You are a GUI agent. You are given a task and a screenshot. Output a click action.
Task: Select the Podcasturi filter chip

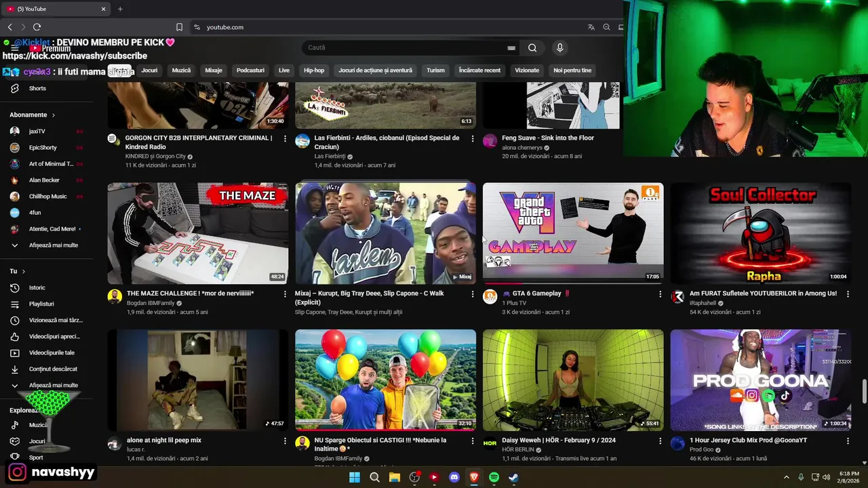tap(250, 70)
